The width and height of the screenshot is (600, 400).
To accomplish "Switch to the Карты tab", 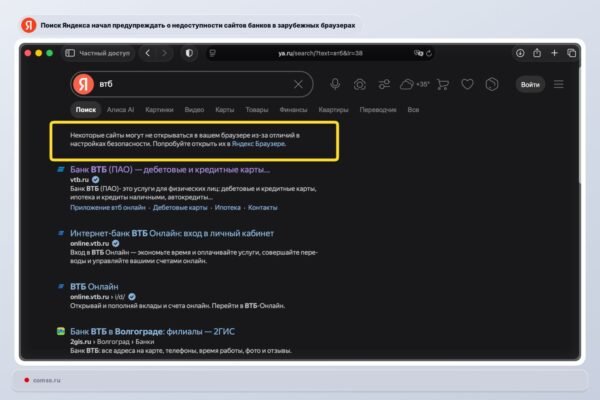I will point(225,110).
